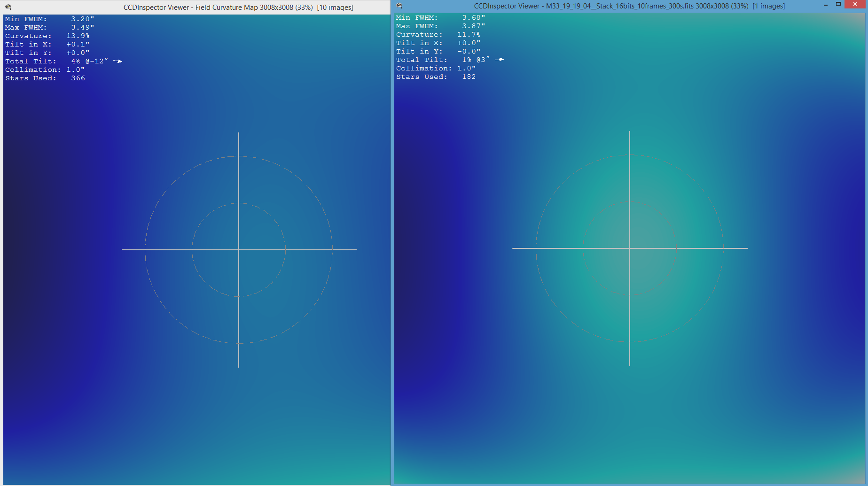Viewport: 868px width, 486px height.
Task: Close the M33 stack viewer window
Action: pos(855,4)
